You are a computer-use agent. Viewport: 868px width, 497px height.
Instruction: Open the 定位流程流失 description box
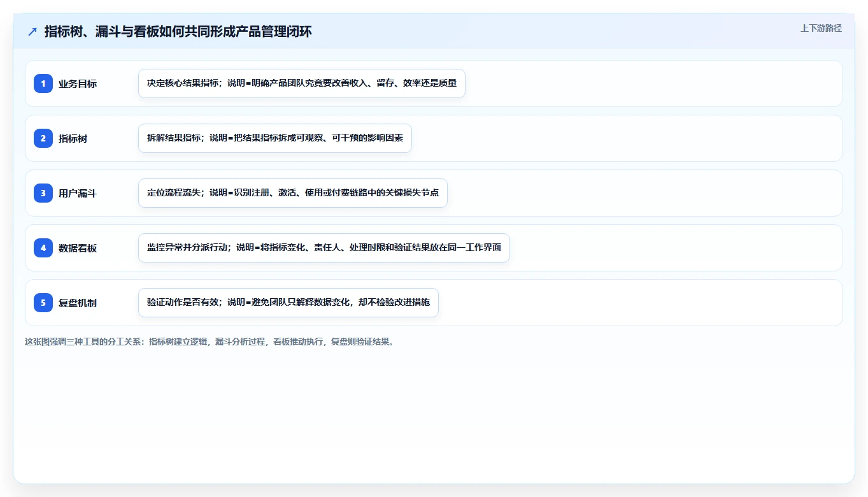(293, 193)
